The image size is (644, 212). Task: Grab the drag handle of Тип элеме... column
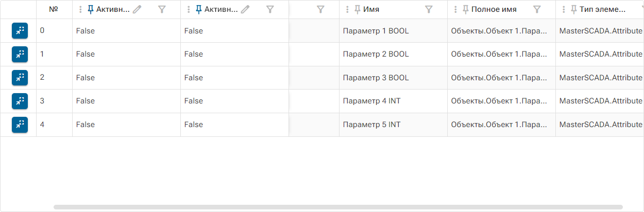tap(563, 9)
